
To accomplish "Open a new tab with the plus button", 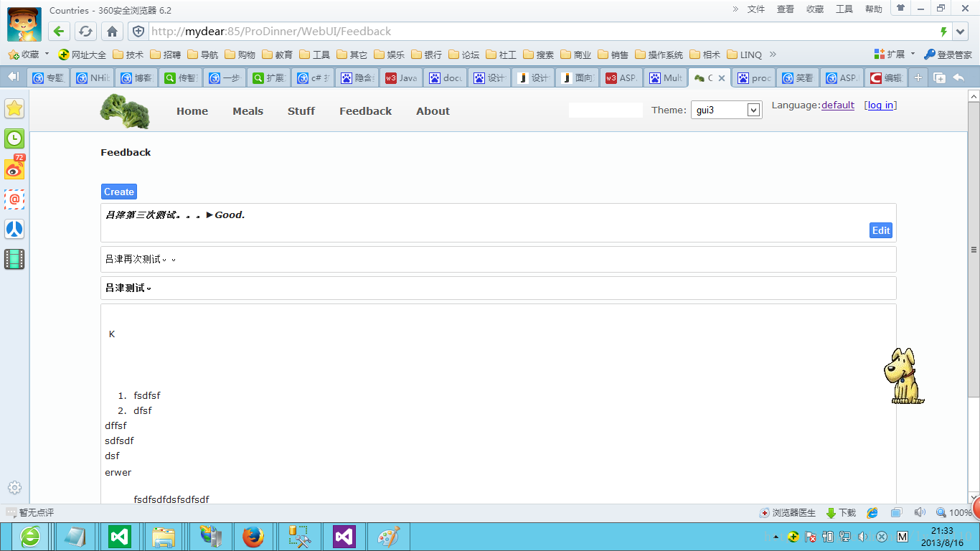I will (x=918, y=77).
